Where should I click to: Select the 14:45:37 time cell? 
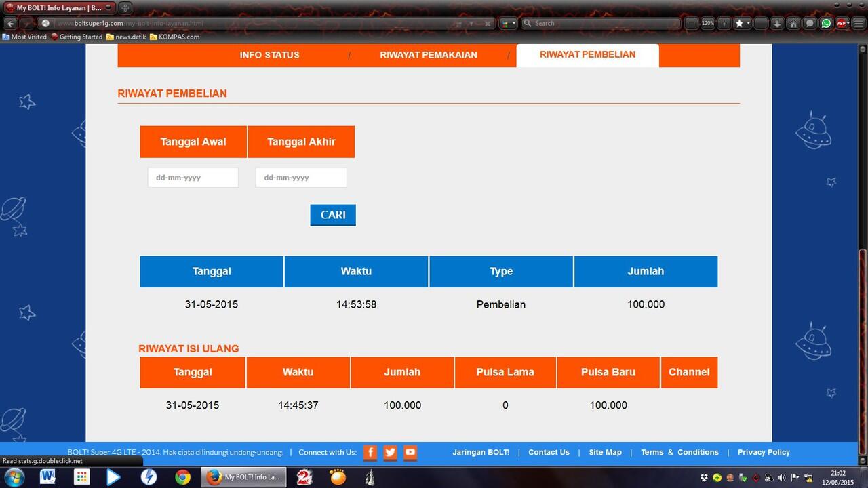point(298,405)
